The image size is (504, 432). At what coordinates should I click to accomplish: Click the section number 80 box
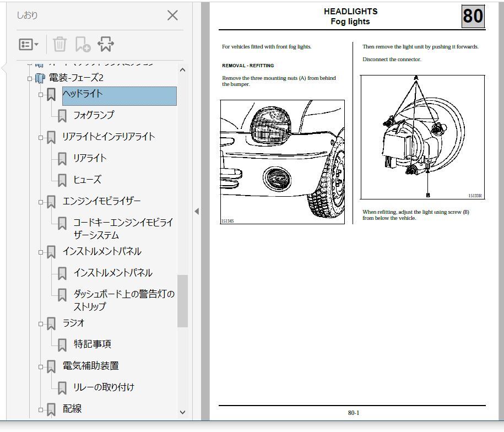coord(473,16)
